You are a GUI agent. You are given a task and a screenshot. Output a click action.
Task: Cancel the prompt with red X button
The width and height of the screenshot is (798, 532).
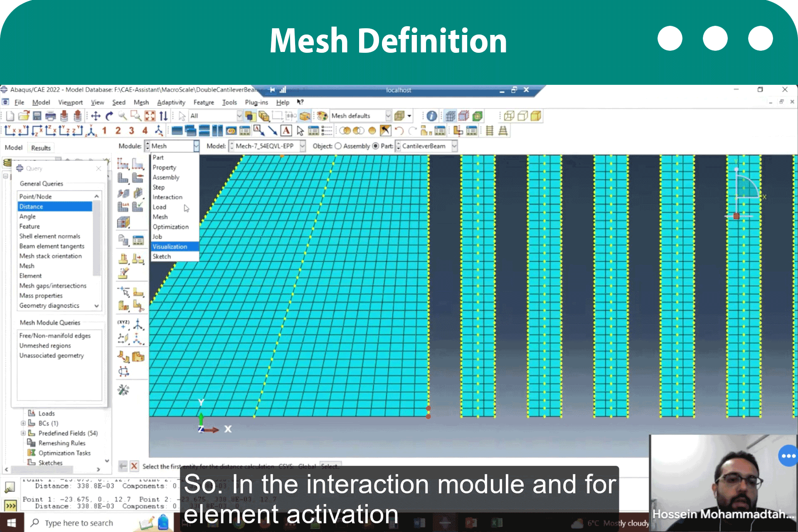click(134, 466)
